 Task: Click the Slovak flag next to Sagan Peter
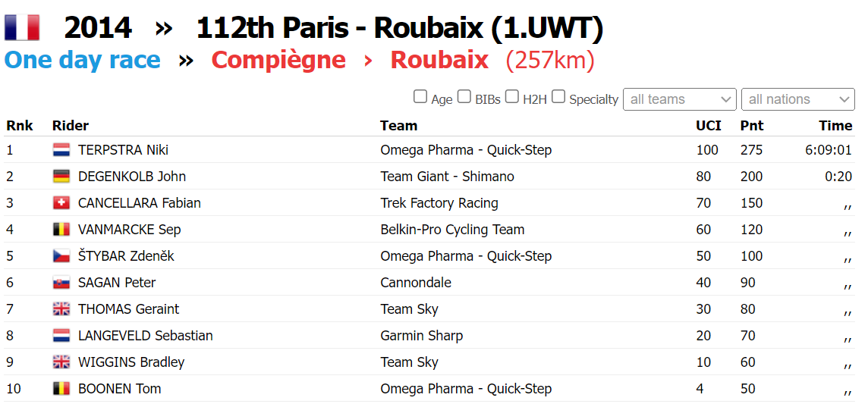tap(61, 283)
